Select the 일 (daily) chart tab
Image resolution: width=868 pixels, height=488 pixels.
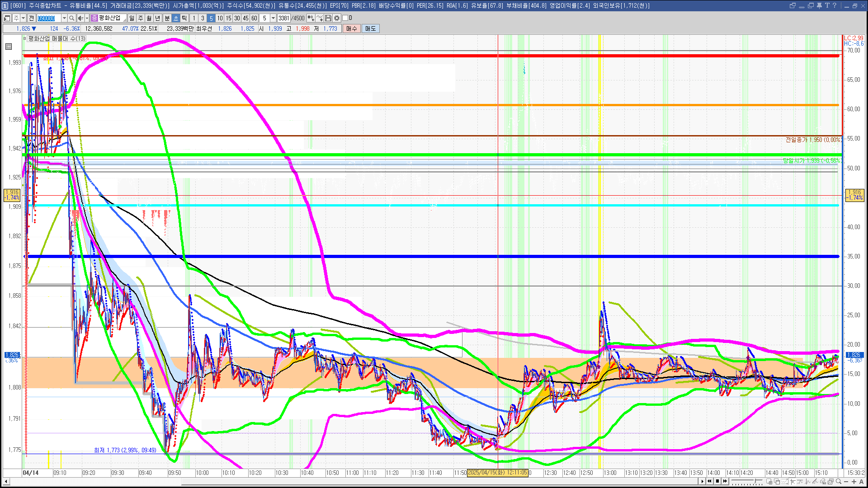[132, 18]
